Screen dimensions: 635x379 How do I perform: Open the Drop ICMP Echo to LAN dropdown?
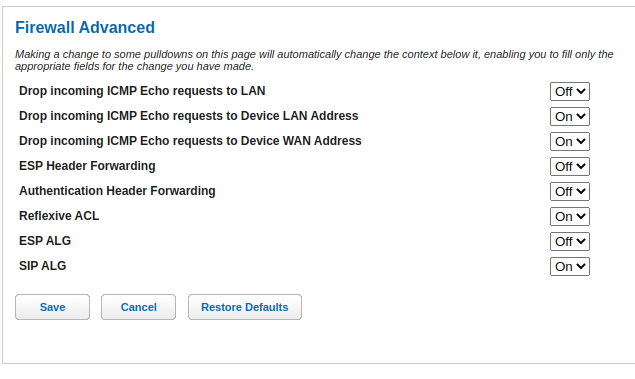tap(569, 92)
